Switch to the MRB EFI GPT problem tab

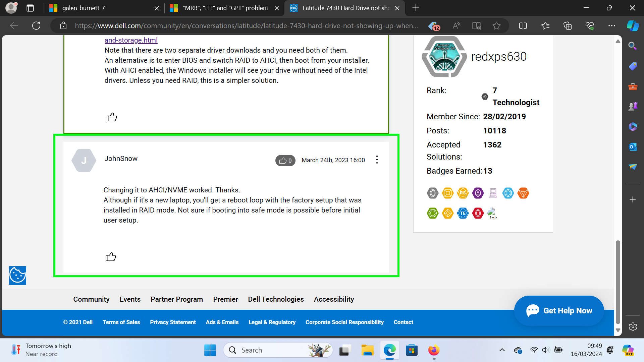tap(221, 8)
